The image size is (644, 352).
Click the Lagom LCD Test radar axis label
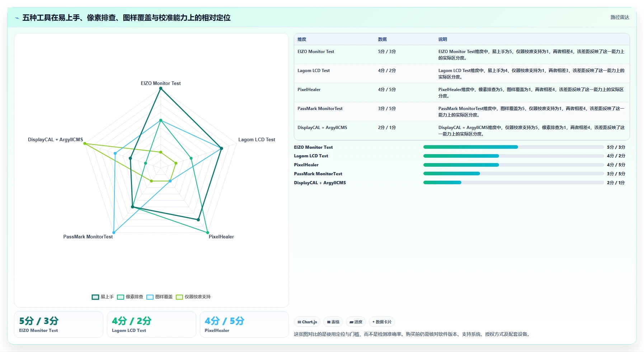[257, 139]
